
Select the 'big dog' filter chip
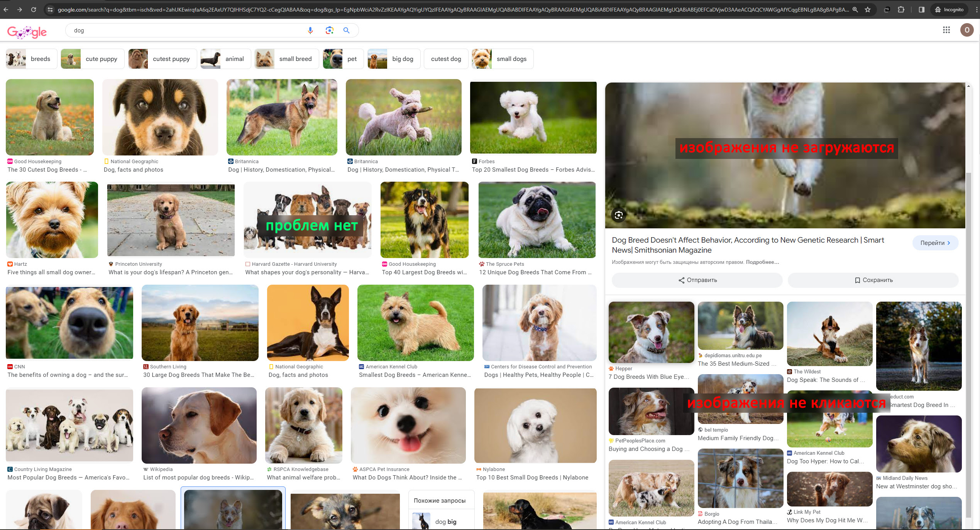click(x=394, y=59)
